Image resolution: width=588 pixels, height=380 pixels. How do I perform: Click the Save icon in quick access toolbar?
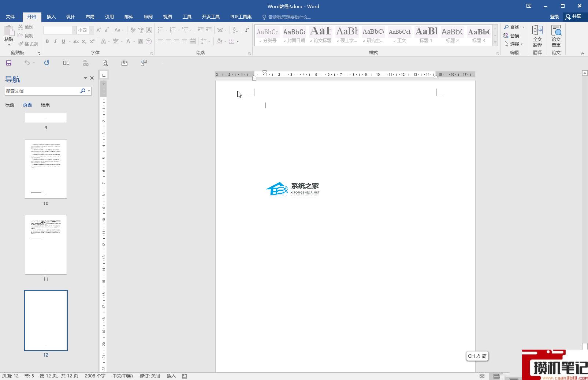[9, 63]
